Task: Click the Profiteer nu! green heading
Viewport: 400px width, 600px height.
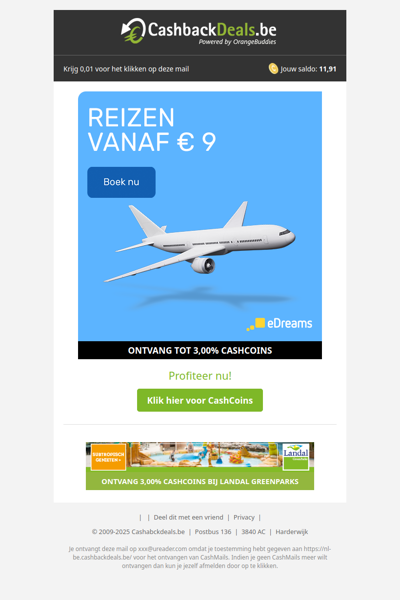Action: point(200,376)
